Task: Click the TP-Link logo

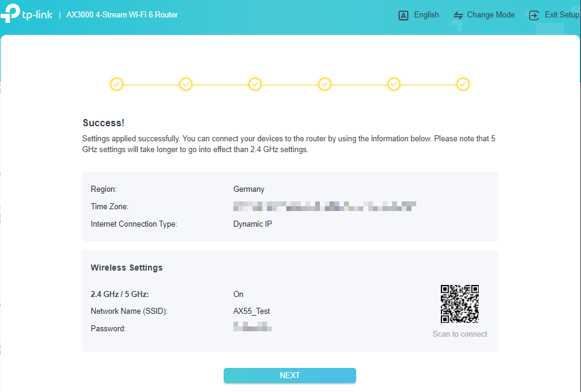Action: pyautogui.click(x=27, y=14)
